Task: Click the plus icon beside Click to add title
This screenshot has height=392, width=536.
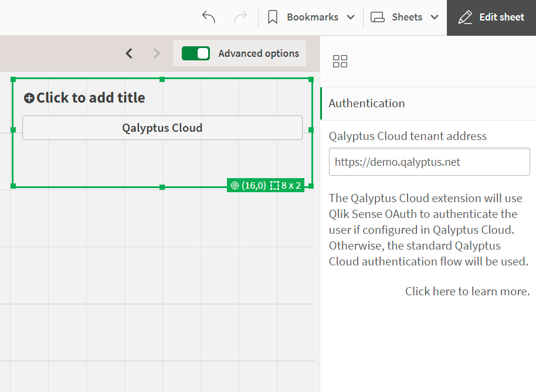Action: tap(29, 98)
